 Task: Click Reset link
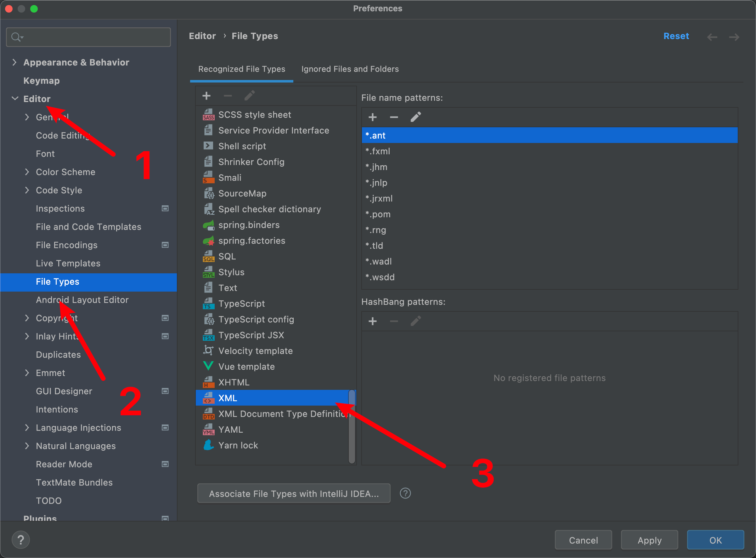point(676,36)
